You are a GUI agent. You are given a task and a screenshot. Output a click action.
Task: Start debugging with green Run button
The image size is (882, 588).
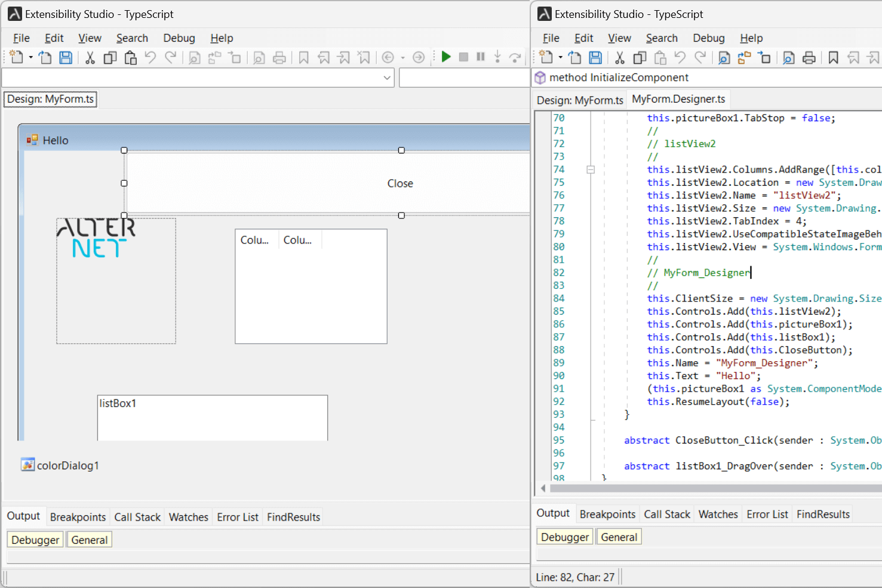click(445, 57)
